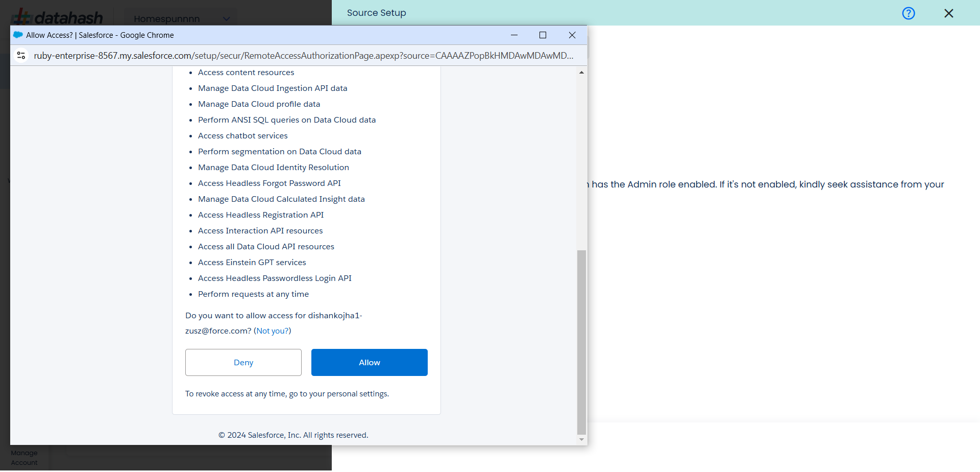Click 'Manage Data Cloud profile data' text
Viewport: 980px width, 472px height.
click(x=259, y=104)
